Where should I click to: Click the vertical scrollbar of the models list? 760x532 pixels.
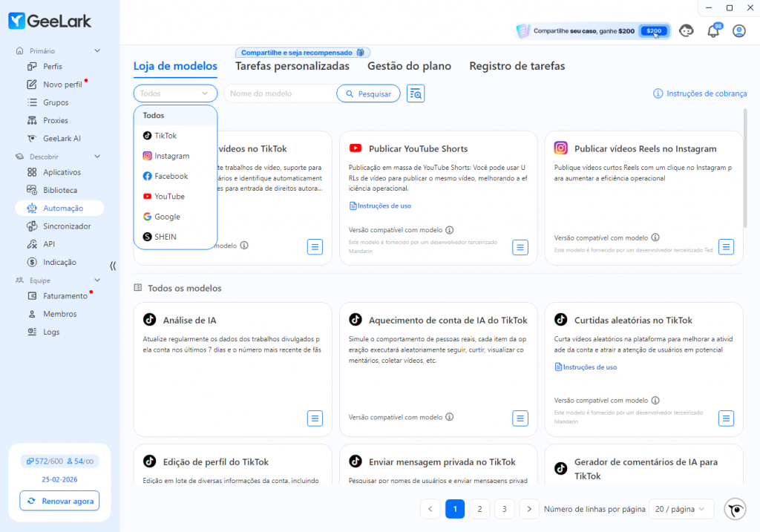(x=745, y=168)
